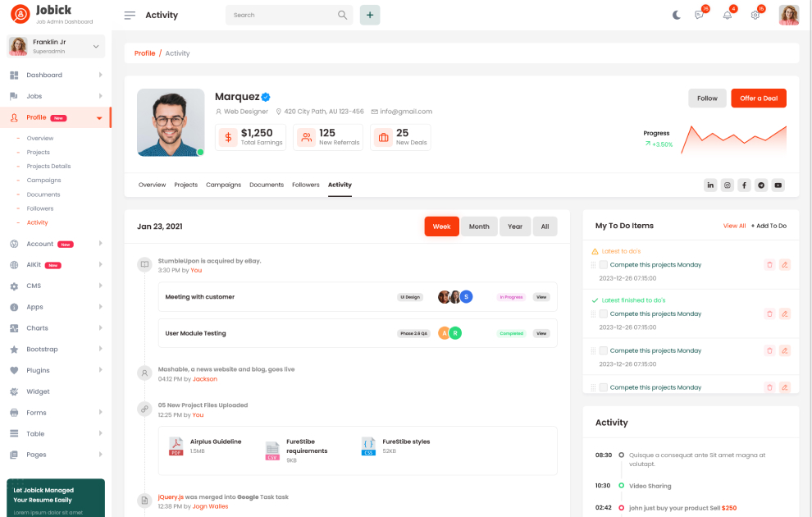Click the Offer a Deal button

(759, 98)
